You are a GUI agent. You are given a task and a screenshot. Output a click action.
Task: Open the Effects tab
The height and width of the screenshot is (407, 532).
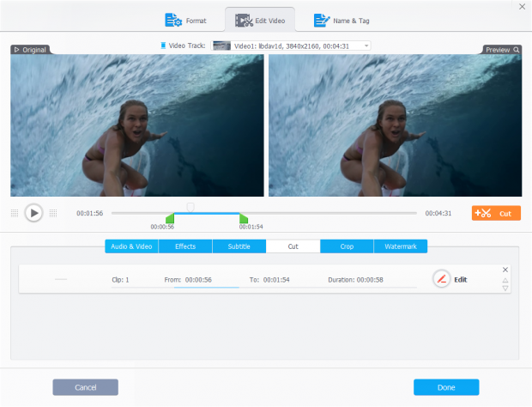185,246
